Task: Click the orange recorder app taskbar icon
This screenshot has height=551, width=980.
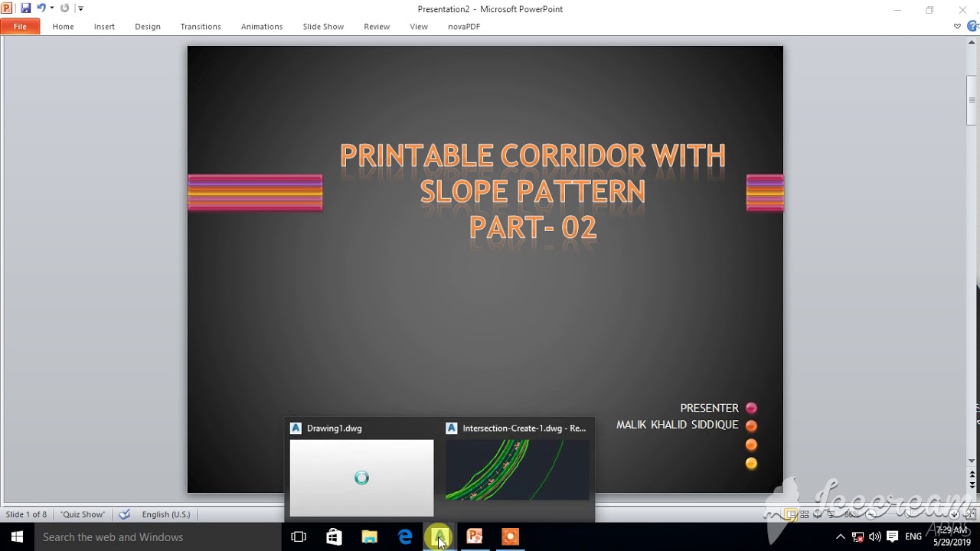Action: [510, 537]
